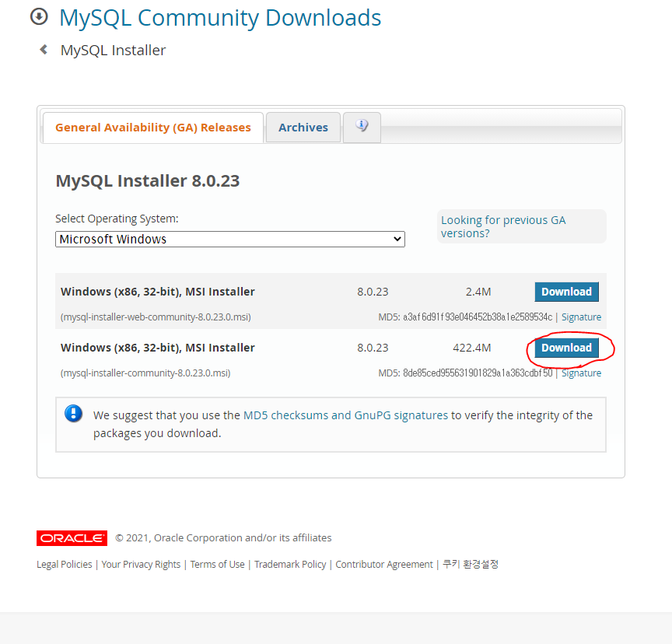Open MD5 checksums and GnuPG signatures link
The width and height of the screenshot is (672, 644).
pyautogui.click(x=345, y=415)
